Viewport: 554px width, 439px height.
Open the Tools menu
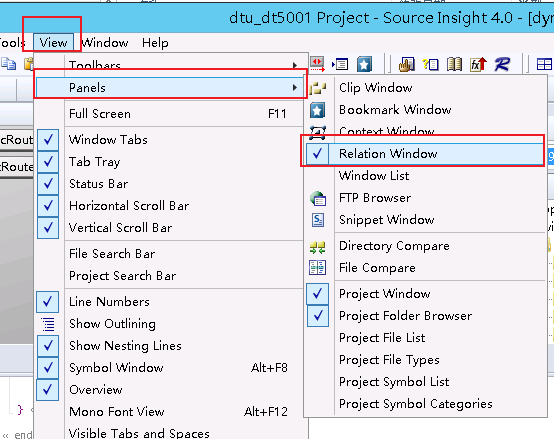(12, 43)
